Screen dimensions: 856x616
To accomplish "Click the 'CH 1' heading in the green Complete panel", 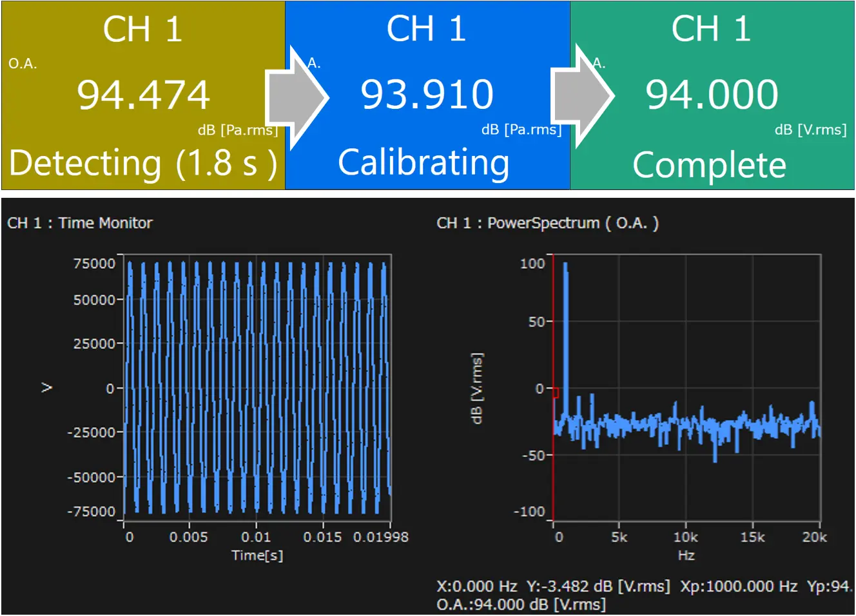I will [x=712, y=29].
